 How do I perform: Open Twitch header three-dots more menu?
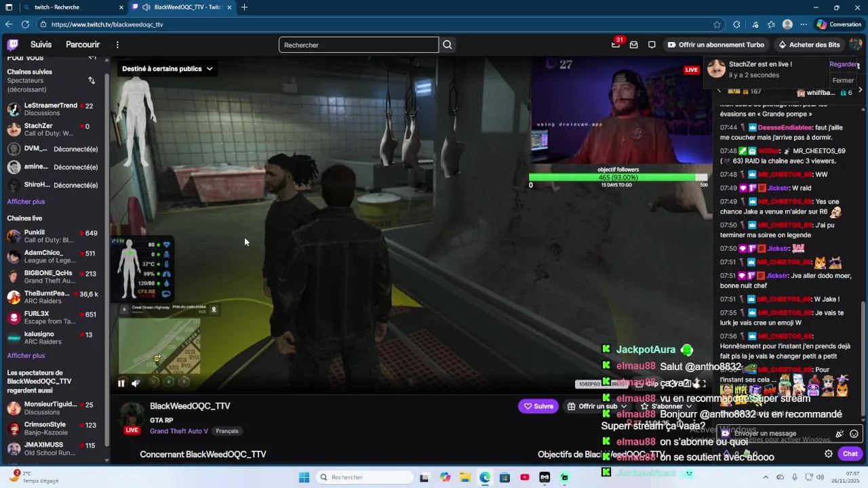click(x=117, y=45)
